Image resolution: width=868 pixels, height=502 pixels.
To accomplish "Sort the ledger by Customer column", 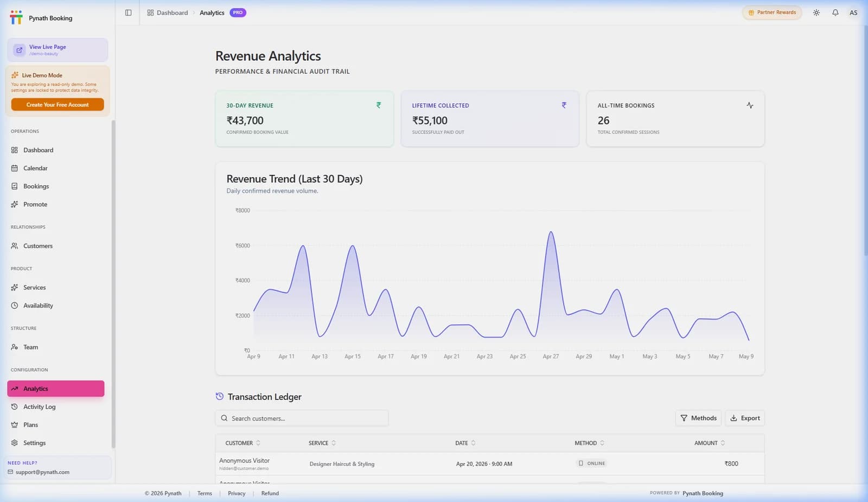I will (x=243, y=443).
